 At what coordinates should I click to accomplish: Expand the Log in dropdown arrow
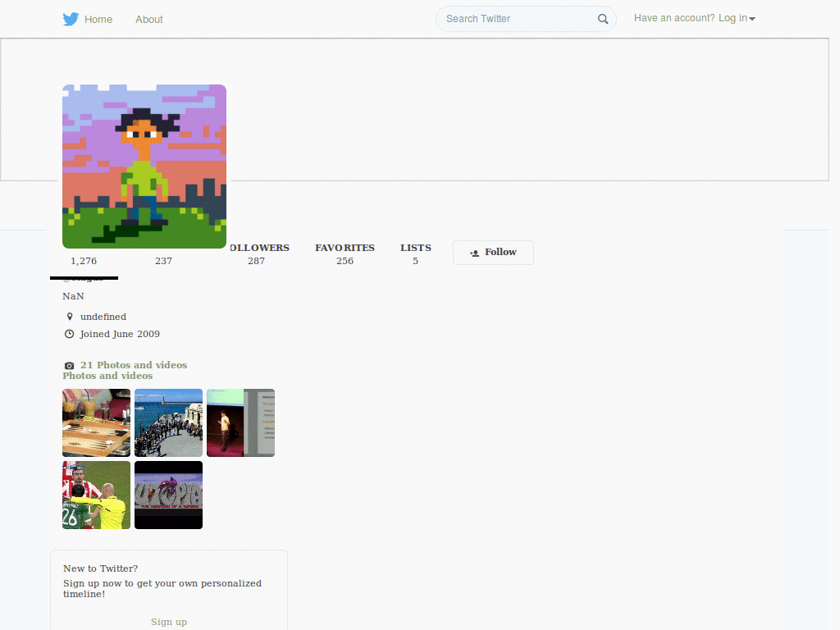point(752,19)
